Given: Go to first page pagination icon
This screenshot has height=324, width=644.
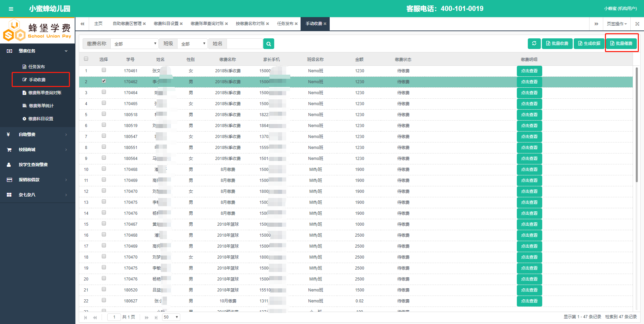Looking at the screenshot, I should (86, 317).
